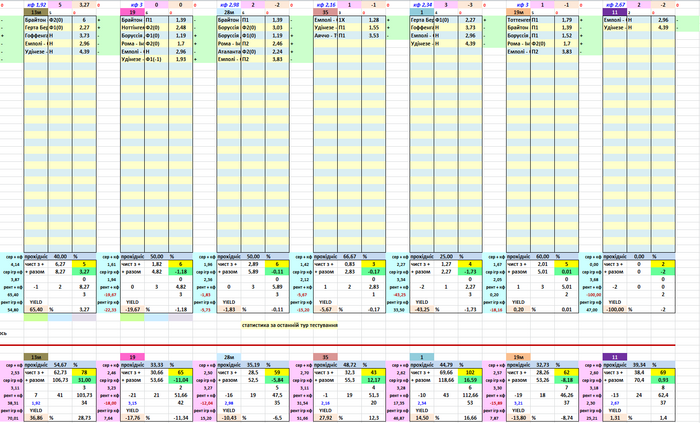Click the value cell 0,85
Screen dimensions: 700x423
coord(350,264)
